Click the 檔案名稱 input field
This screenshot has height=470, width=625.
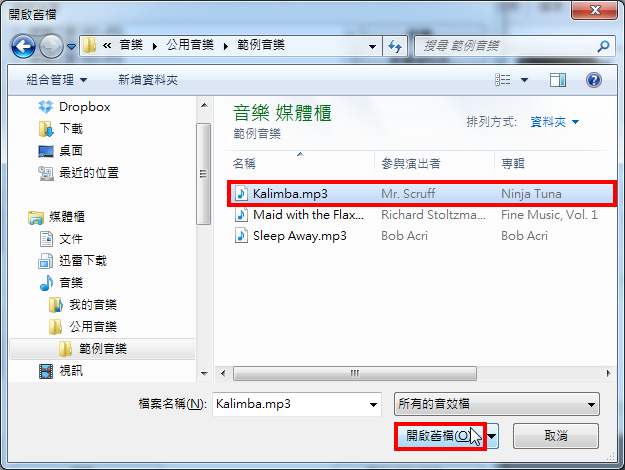pos(297,404)
